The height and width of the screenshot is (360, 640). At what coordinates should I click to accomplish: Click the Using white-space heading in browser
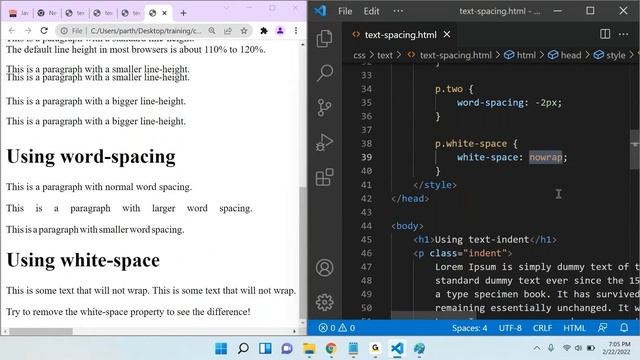pyautogui.click(x=83, y=260)
